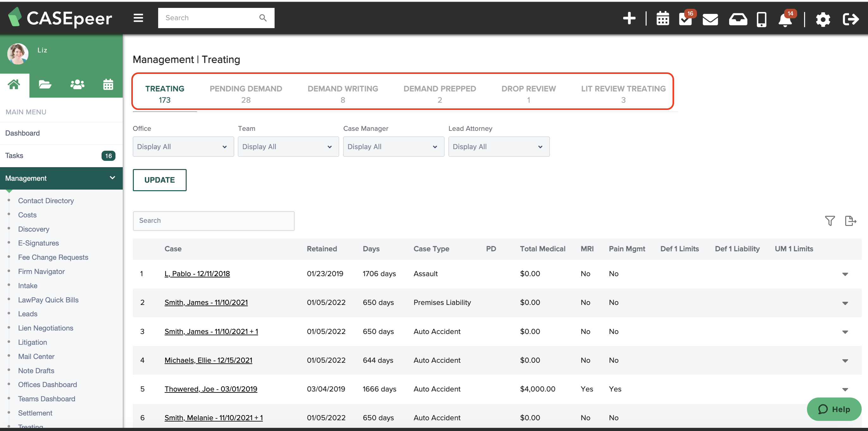
Task: Open case L, Pablo - 12/11/2018
Action: (x=197, y=273)
